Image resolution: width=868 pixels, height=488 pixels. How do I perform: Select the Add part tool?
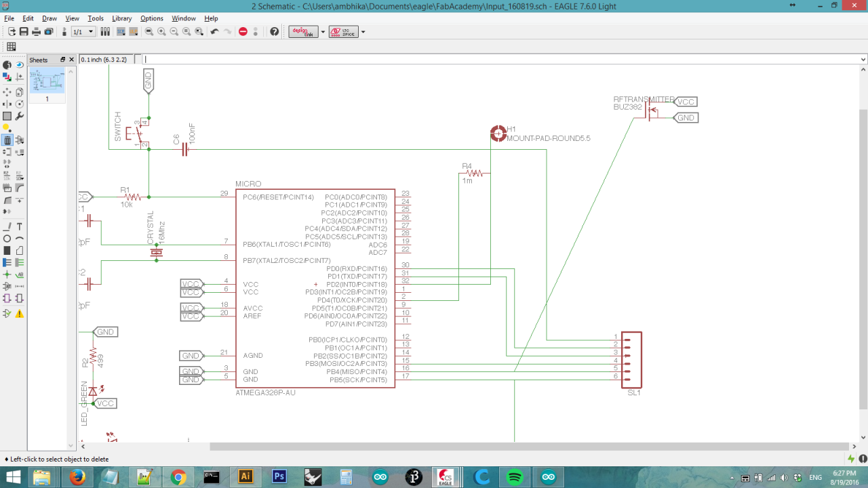click(x=19, y=140)
